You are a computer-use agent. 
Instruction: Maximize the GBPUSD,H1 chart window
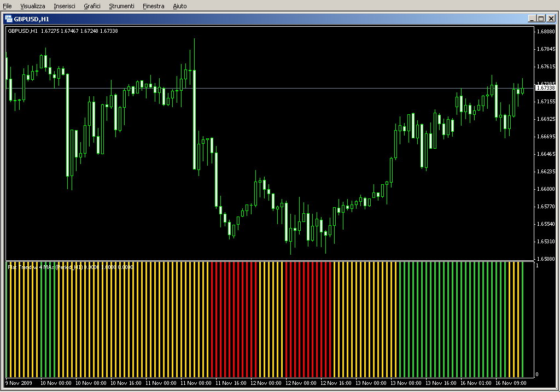pyautogui.click(x=541, y=19)
